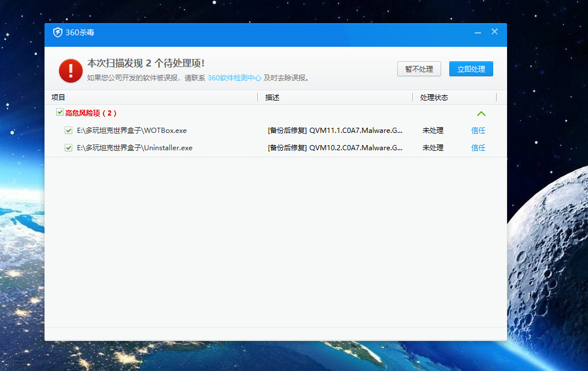Uncheck the 高危风险项 group checkbox

60,112
